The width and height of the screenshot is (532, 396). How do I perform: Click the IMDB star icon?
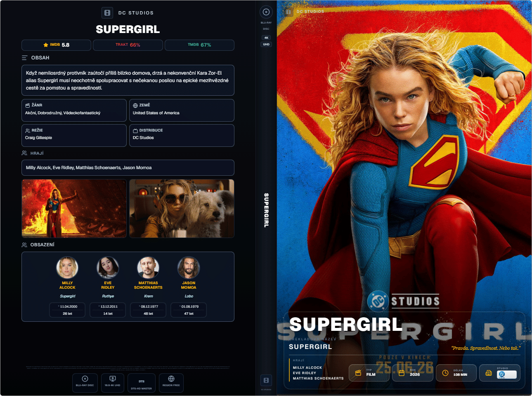coord(46,45)
